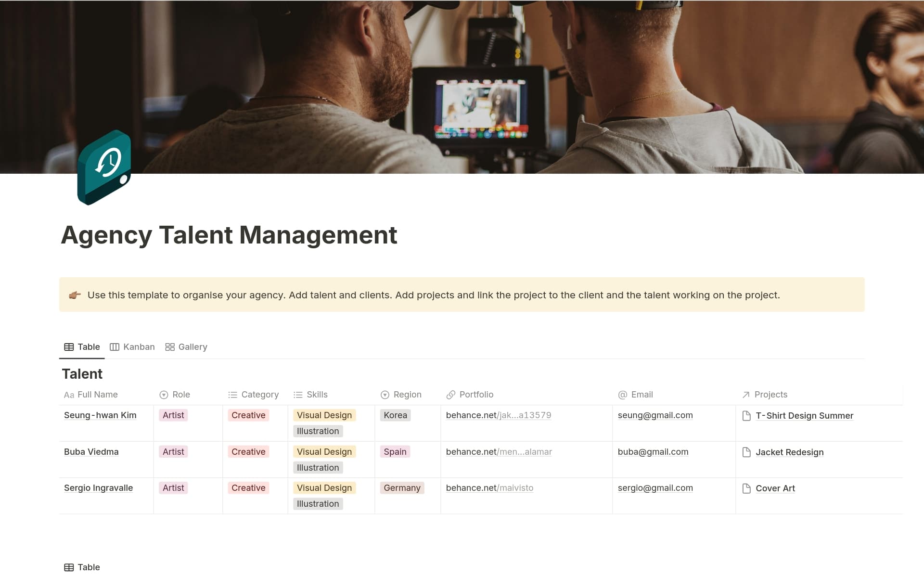924x577 pixels.
Task: Click the sergio@gmail.com email link
Action: click(x=655, y=488)
